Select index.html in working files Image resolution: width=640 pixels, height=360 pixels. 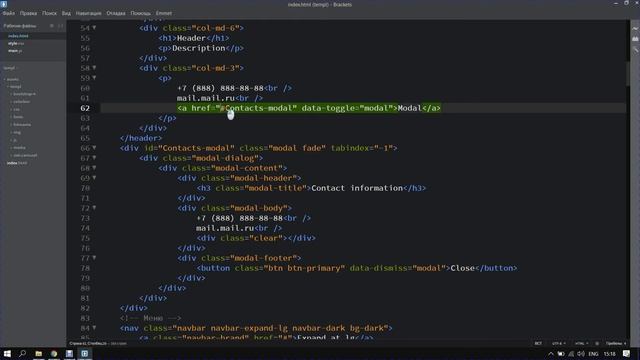click(x=18, y=36)
